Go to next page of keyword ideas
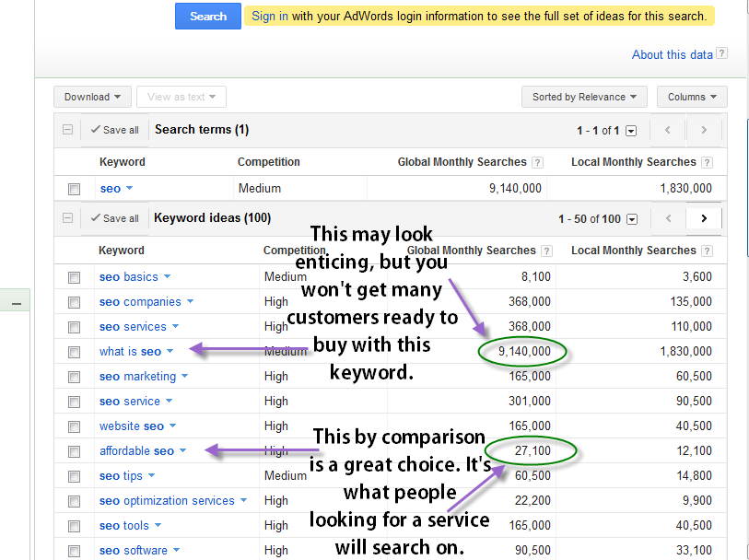The height and width of the screenshot is (560, 749). pos(704,218)
